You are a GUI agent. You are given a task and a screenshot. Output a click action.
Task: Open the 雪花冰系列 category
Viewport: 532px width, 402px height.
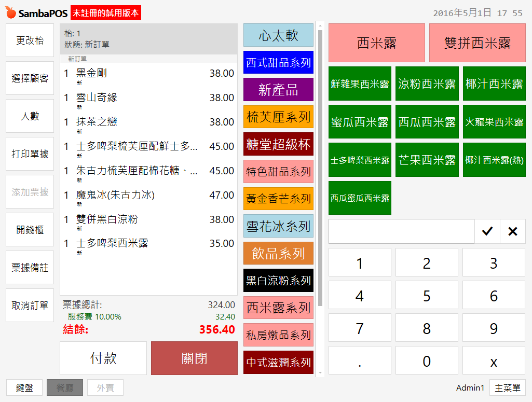278,226
